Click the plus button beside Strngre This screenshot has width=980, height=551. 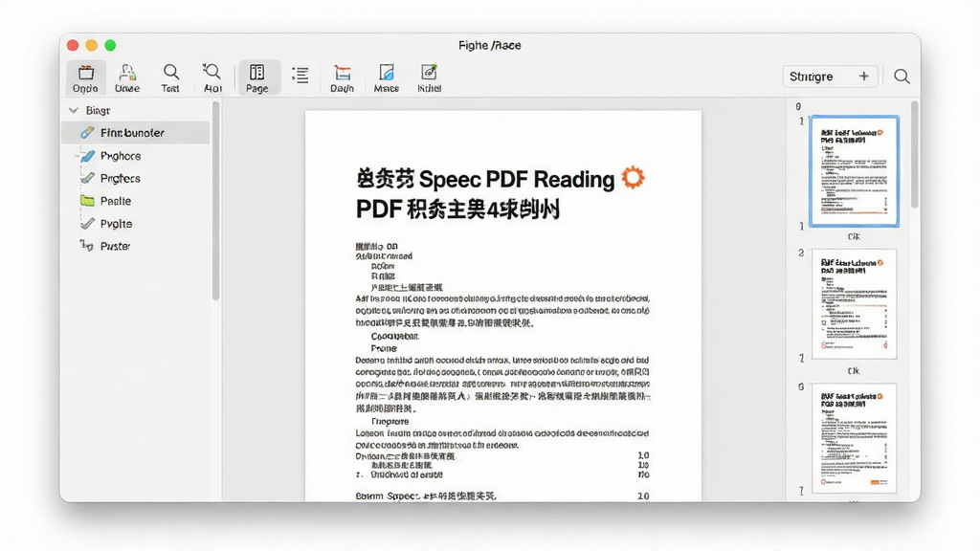coord(864,77)
